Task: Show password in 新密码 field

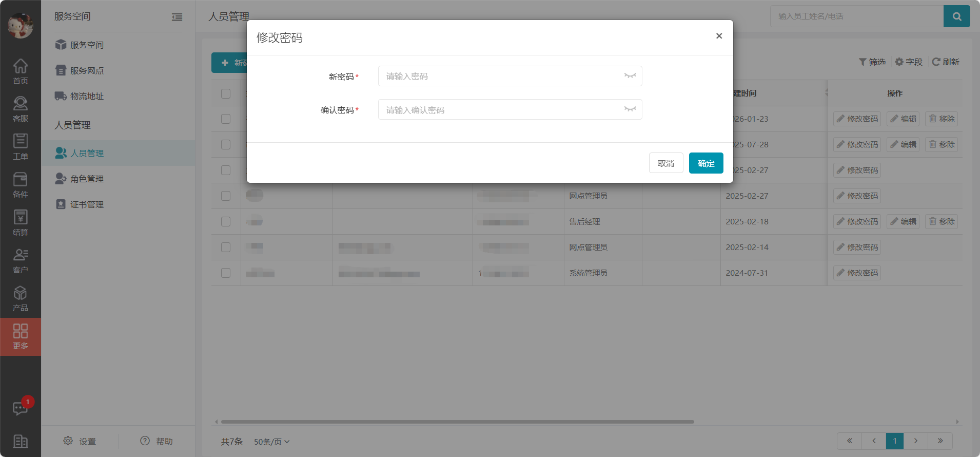Action: coord(630,76)
